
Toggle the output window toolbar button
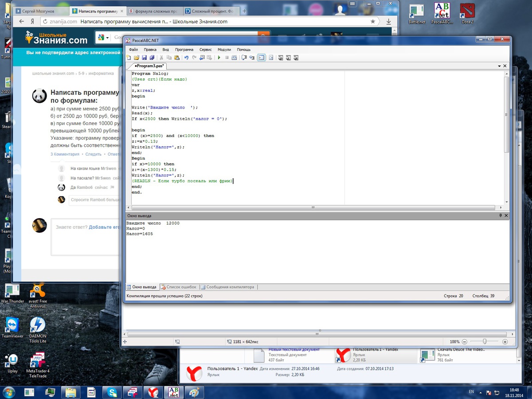coord(261,58)
